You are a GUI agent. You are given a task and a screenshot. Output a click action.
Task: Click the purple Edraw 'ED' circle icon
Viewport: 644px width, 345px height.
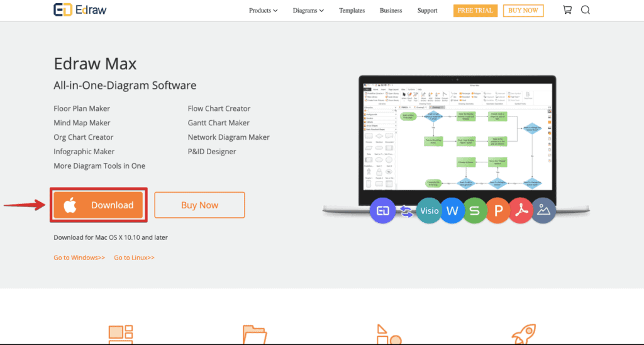pyautogui.click(x=382, y=210)
